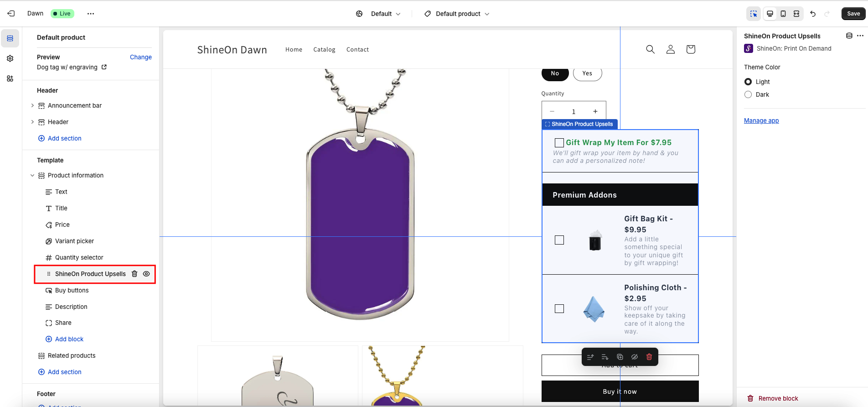Viewport: 868px width, 407px height.
Task: Open the Sections sidebar icon
Action: 10,38
